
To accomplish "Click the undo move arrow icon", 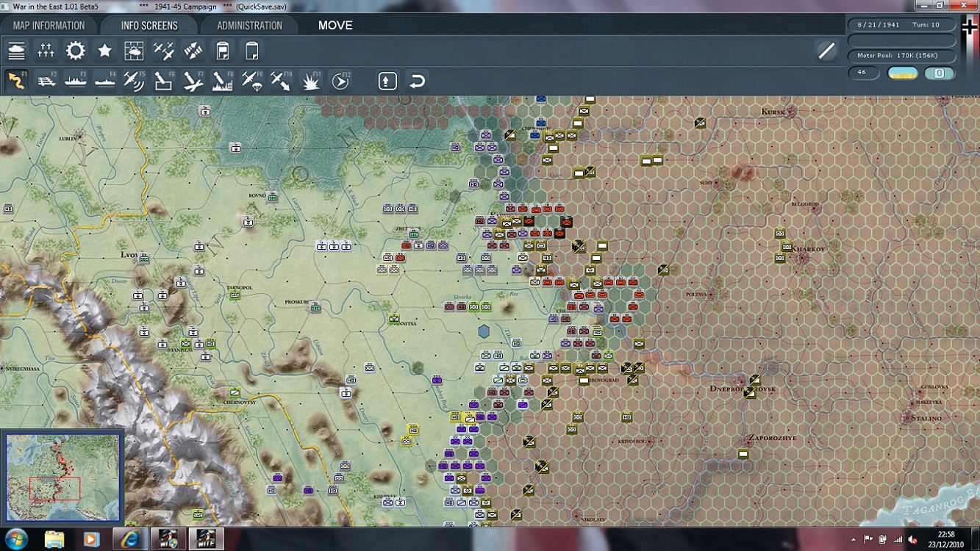I will pos(417,81).
